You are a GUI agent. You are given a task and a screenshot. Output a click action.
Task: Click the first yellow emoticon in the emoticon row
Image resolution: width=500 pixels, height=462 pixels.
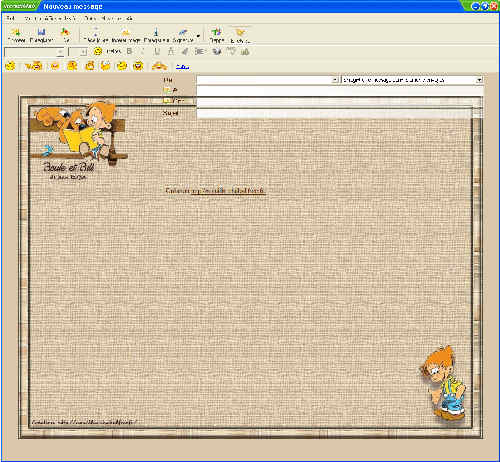tap(11, 66)
